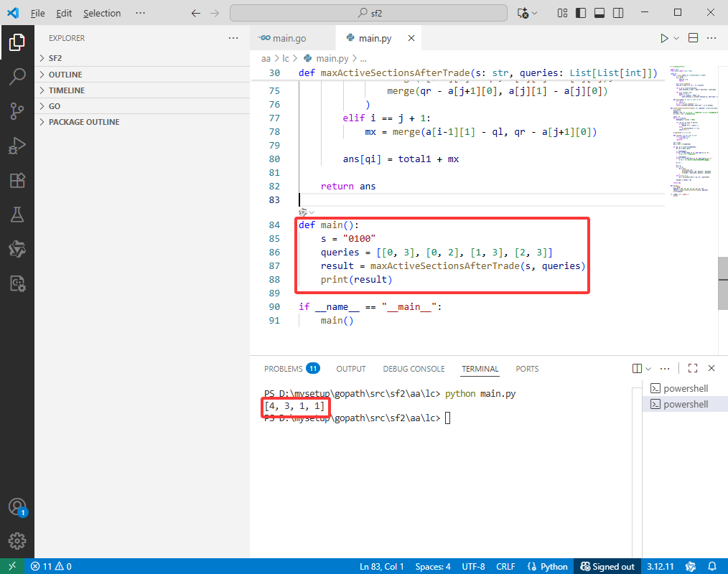Image resolution: width=728 pixels, height=574 pixels.
Task: Open the split terminal dropdown arrow
Action: (648, 369)
